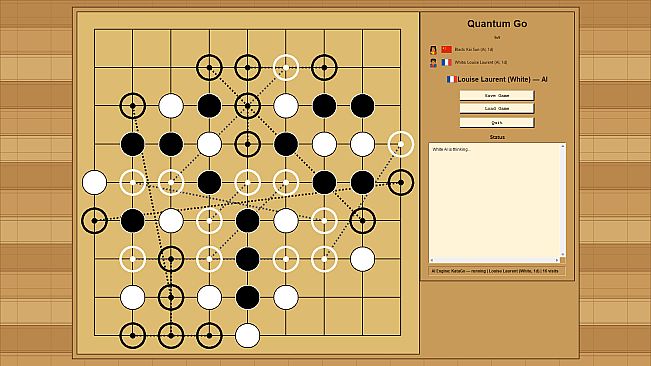Select the solid white stone at board point A5
Image resolution: width=651 pixels, height=366 pixels.
coord(94,183)
